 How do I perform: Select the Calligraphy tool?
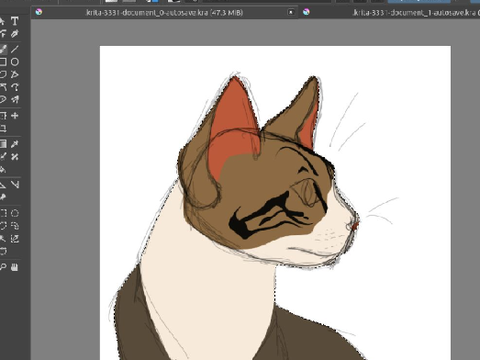[15, 34]
